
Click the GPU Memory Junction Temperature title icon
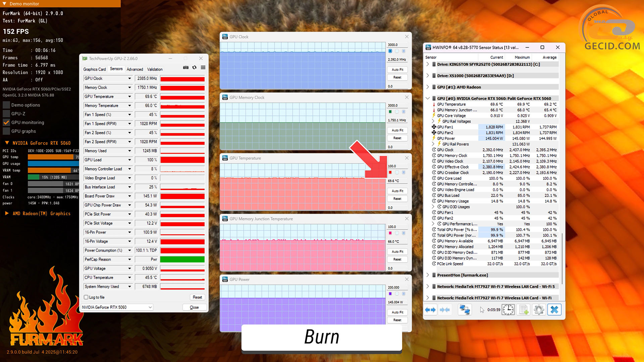pos(225,219)
